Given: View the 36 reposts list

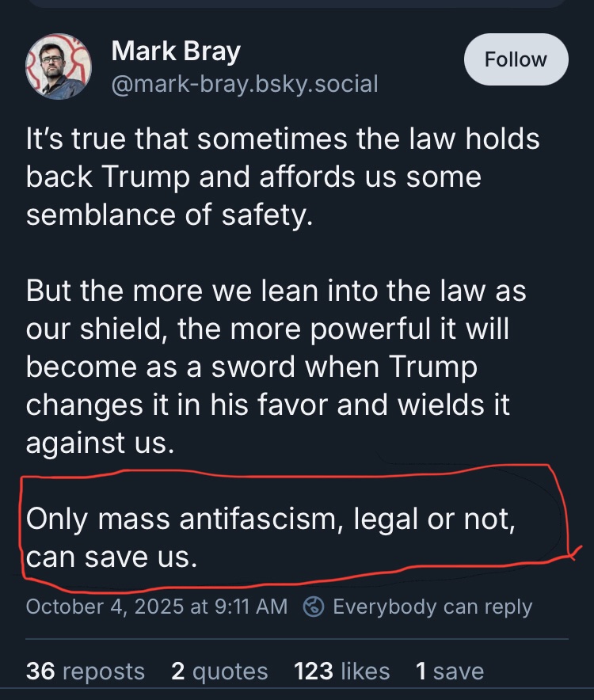Looking at the screenshot, I should pyautogui.click(x=86, y=671).
